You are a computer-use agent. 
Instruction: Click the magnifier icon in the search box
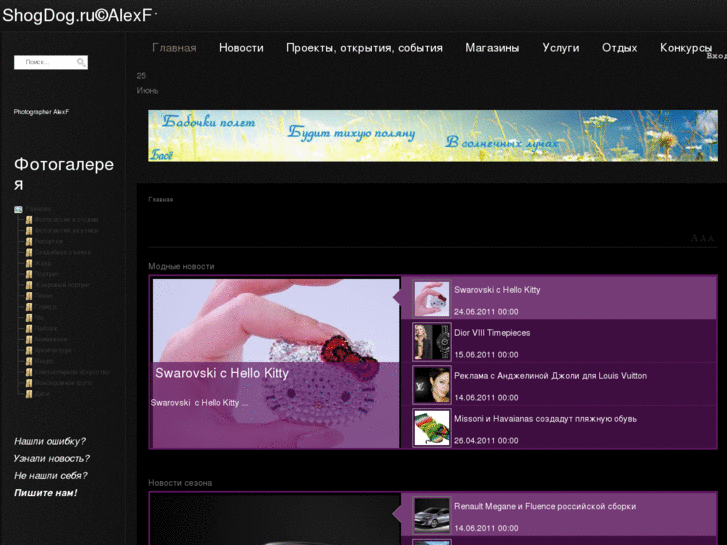(81, 62)
